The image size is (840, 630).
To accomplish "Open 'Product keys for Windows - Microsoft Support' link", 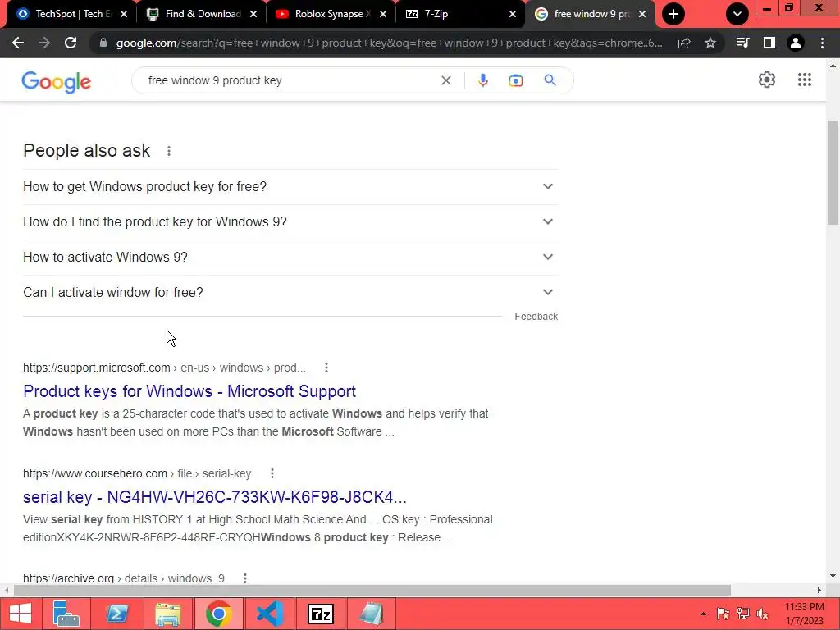I will click(x=189, y=391).
